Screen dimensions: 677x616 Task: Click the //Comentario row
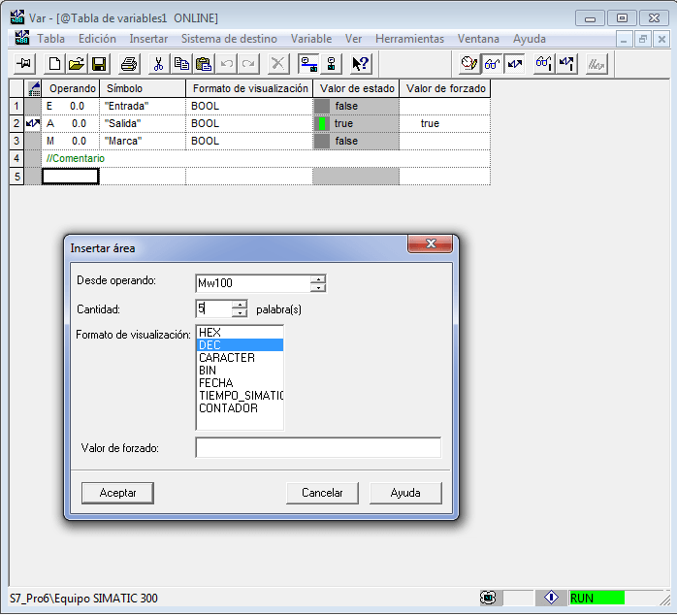(266, 158)
